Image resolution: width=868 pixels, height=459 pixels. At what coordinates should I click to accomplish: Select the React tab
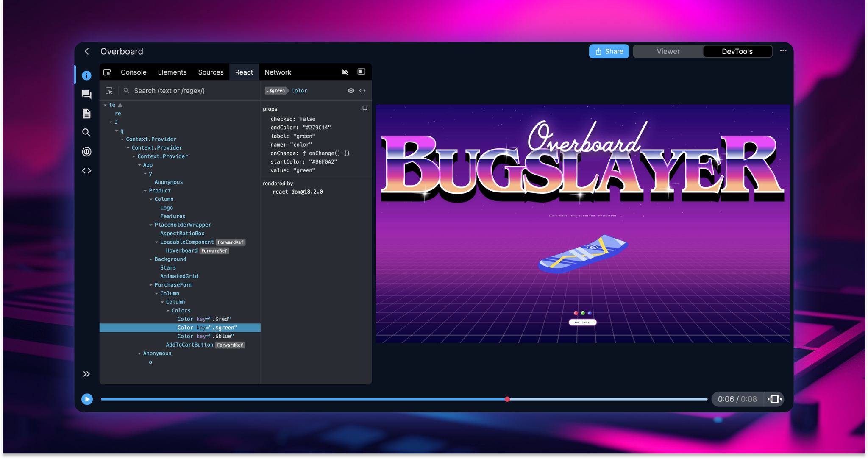(x=244, y=72)
